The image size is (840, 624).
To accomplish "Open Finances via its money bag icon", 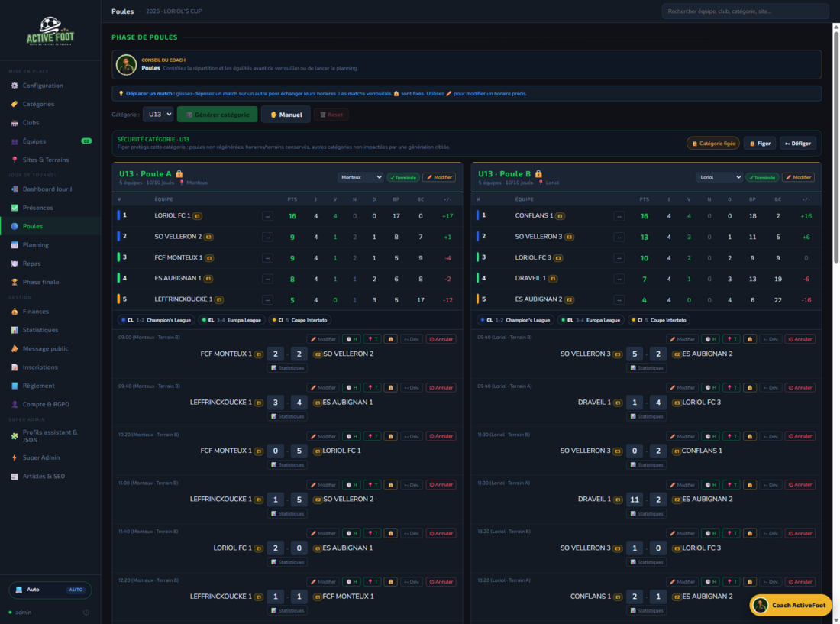I will (15, 311).
